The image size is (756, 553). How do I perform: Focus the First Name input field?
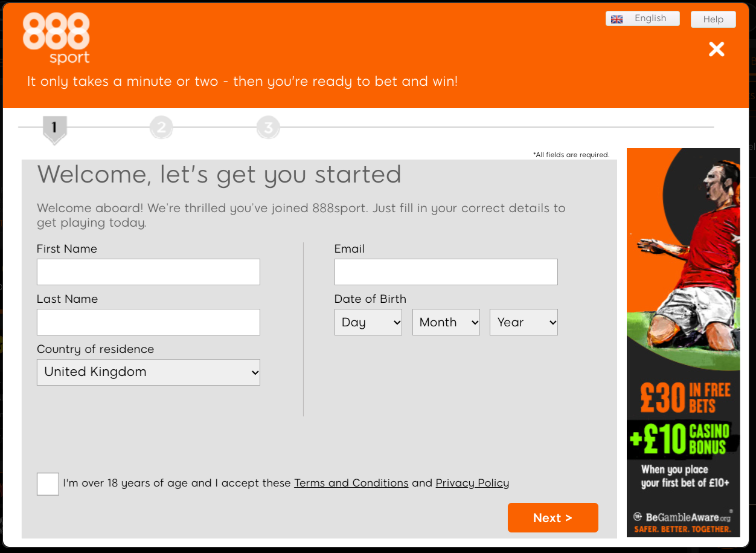[149, 272]
